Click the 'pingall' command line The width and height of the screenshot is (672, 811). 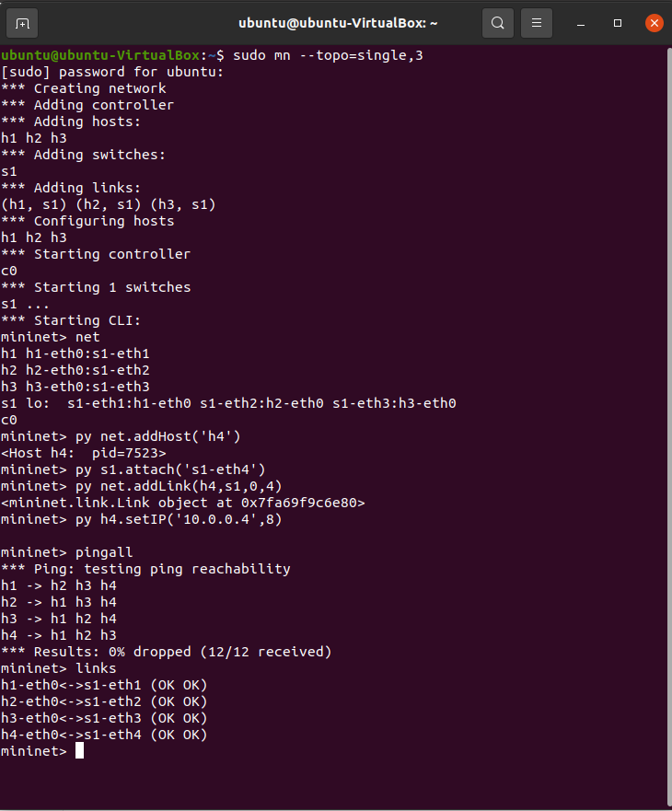(x=103, y=552)
